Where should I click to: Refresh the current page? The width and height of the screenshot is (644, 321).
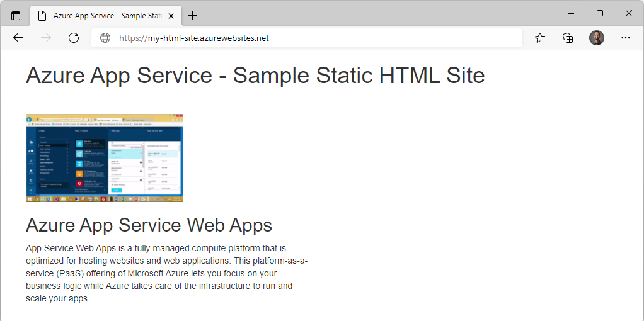coord(74,38)
